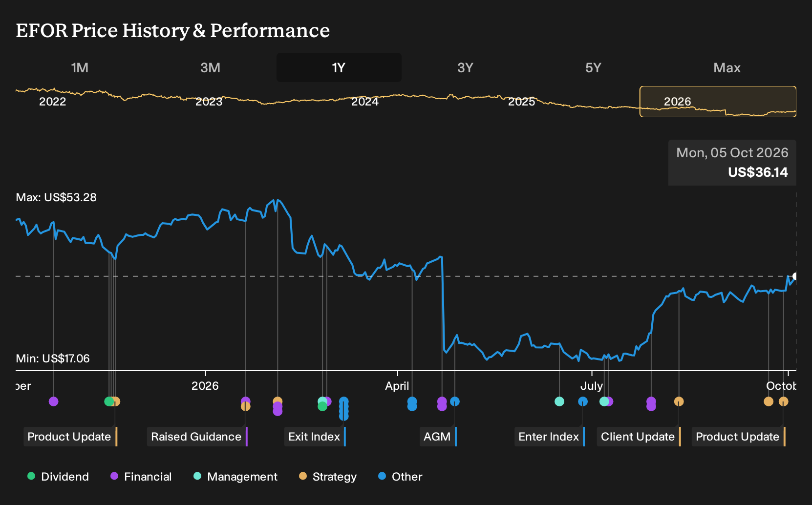This screenshot has height=505, width=812.
Task: Select the blue event dot above AGM
Action: click(x=455, y=401)
